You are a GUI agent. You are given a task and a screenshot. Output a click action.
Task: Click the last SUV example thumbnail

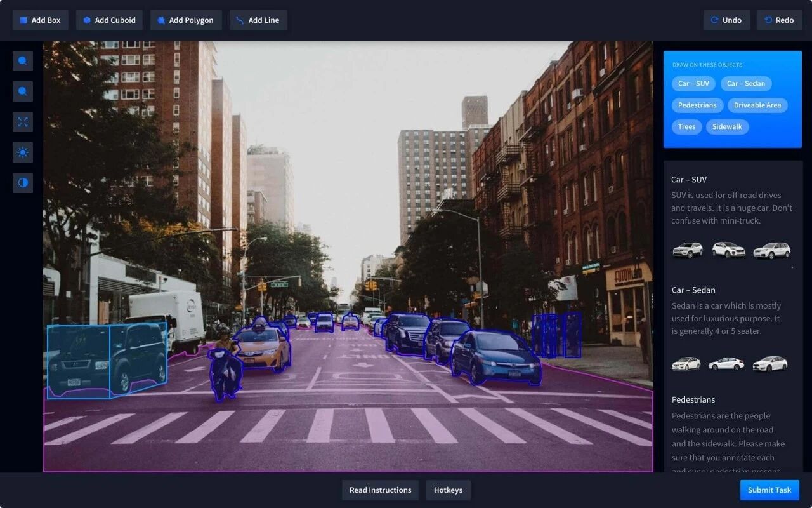[771, 250]
